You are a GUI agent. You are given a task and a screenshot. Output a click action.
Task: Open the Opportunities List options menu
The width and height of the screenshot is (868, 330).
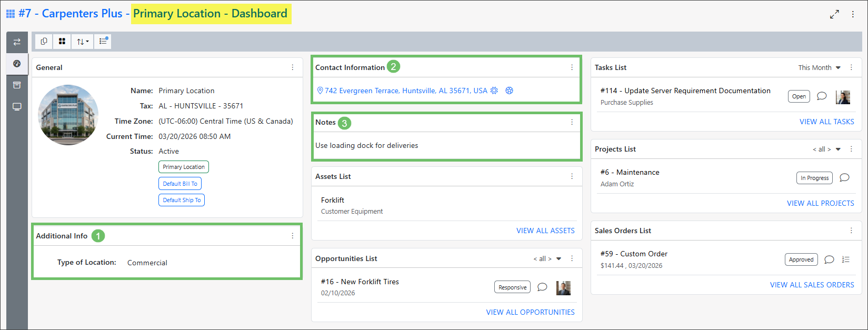(572, 258)
